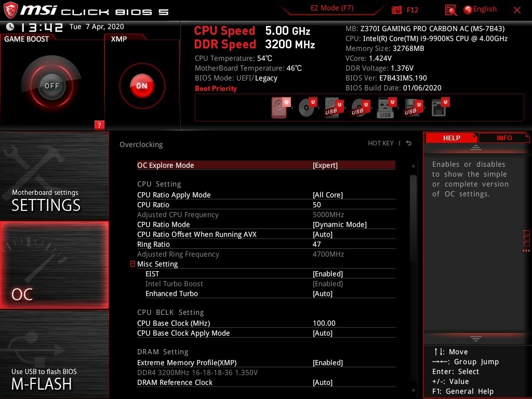
Task: Edit the Ring Ratio value 47
Action: tap(316, 244)
